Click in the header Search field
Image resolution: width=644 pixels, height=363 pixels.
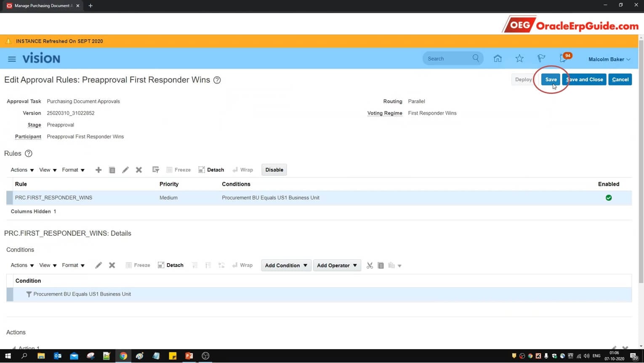pyautogui.click(x=448, y=59)
